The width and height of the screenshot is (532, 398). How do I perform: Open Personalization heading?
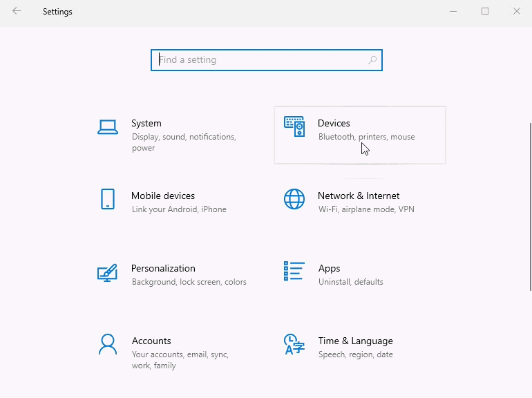(163, 268)
